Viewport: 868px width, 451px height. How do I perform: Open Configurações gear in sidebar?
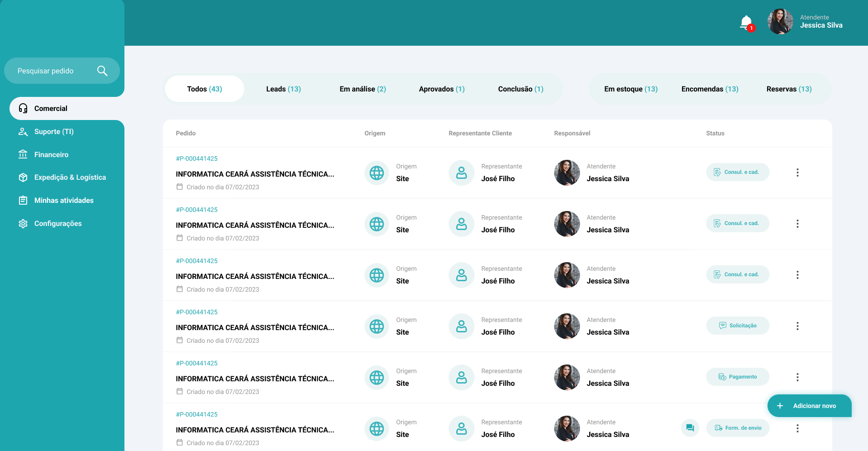(24, 224)
